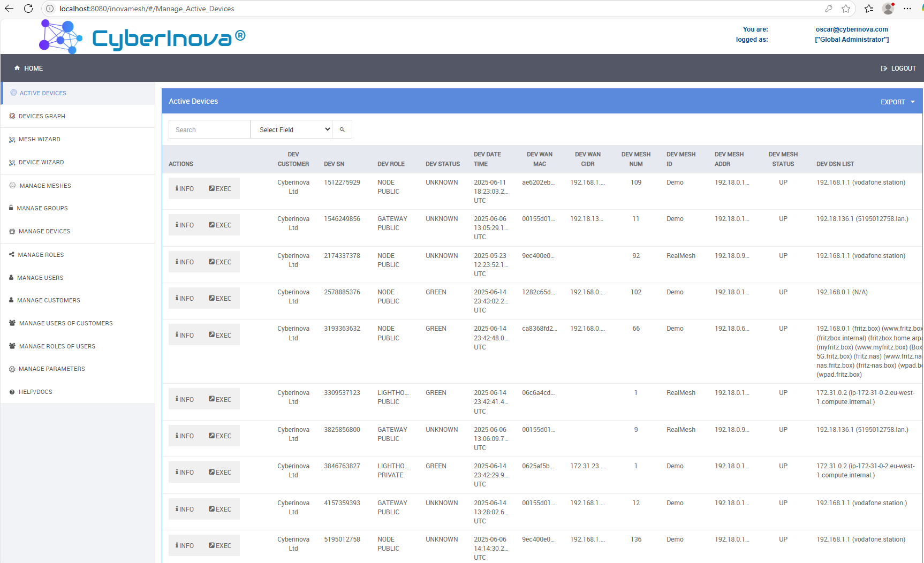Open the Select Field dropdown
The height and width of the screenshot is (563, 924).
pos(291,130)
